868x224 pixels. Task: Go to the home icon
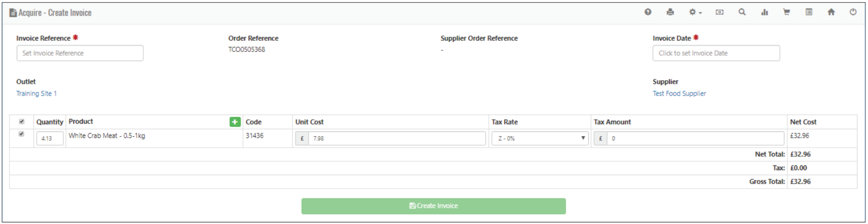coord(831,12)
